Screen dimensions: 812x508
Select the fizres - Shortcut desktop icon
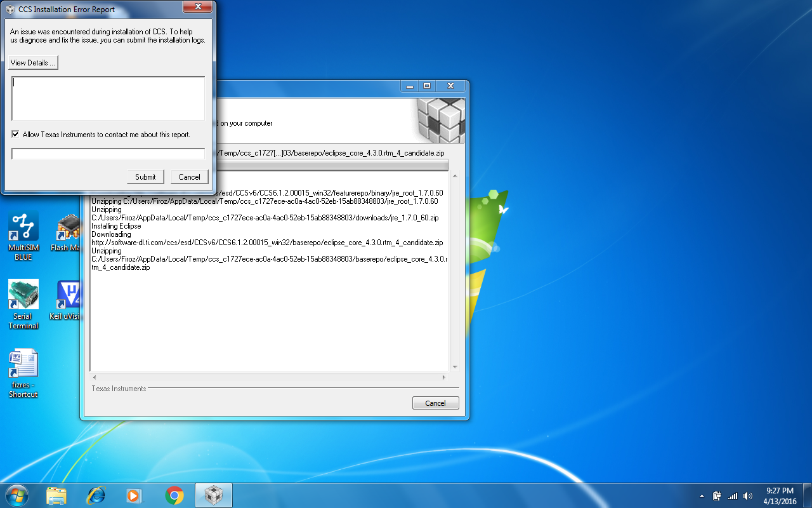(x=23, y=373)
